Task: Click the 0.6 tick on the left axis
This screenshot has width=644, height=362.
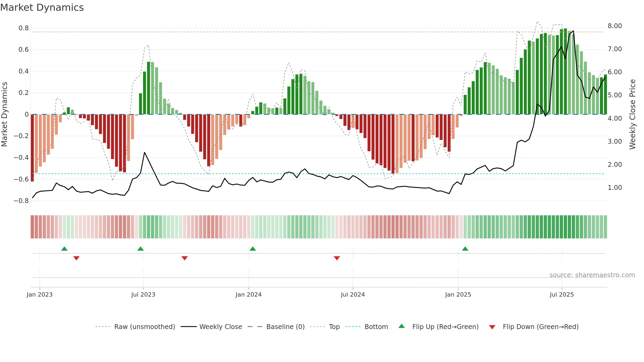Action: click(24, 49)
